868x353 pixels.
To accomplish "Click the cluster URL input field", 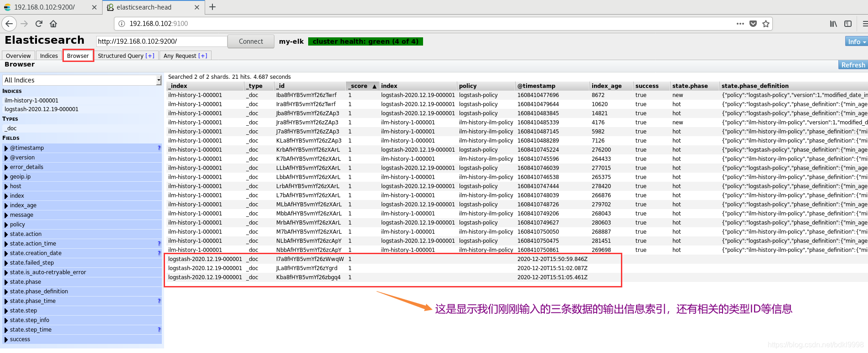I will click(162, 41).
